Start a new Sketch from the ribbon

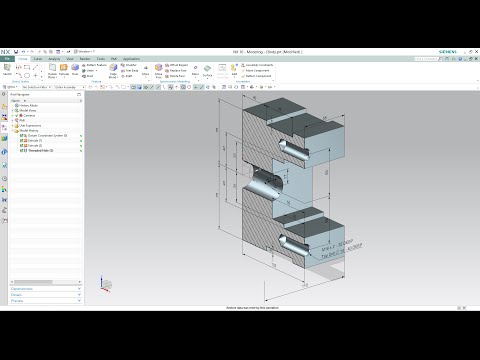tap(7, 69)
